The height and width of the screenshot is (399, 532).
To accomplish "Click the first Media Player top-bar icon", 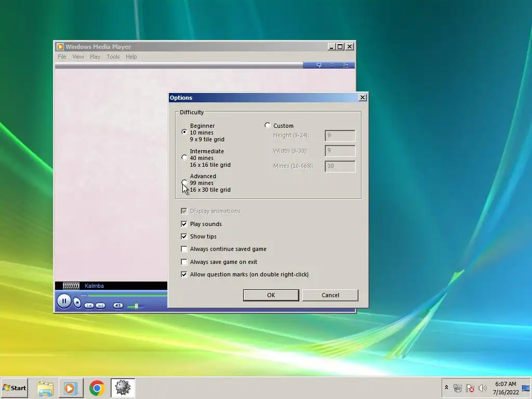I will click(x=319, y=65).
